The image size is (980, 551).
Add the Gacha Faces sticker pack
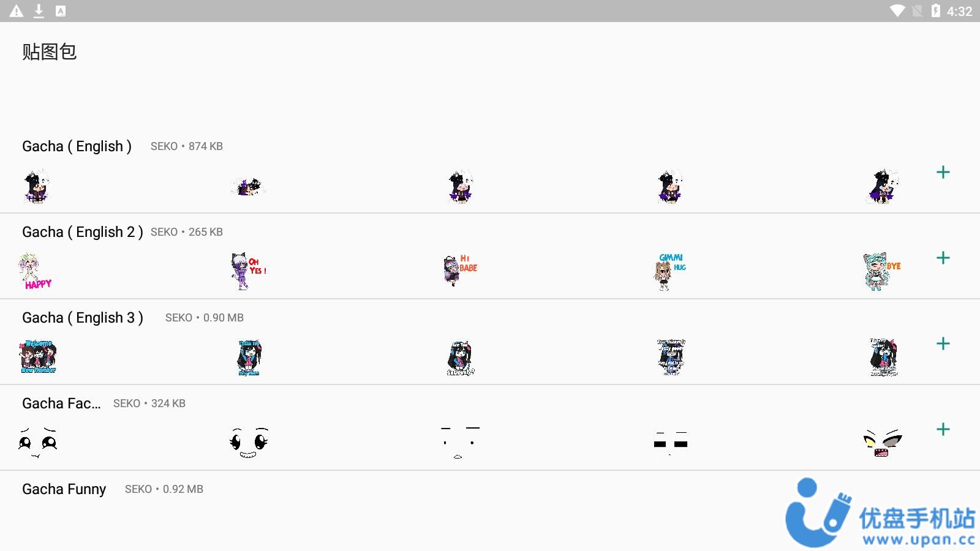[x=943, y=429]
